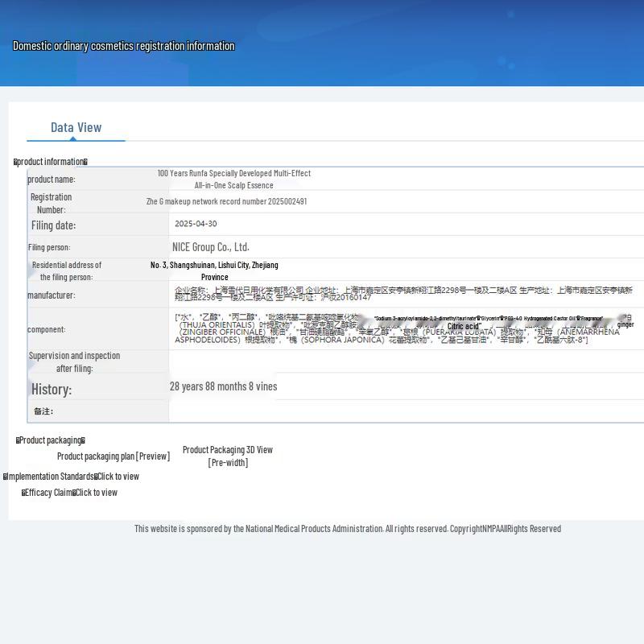Switch to the Data View tab
Viewport: 644px width, 644px height.
[x=76, y=127]
